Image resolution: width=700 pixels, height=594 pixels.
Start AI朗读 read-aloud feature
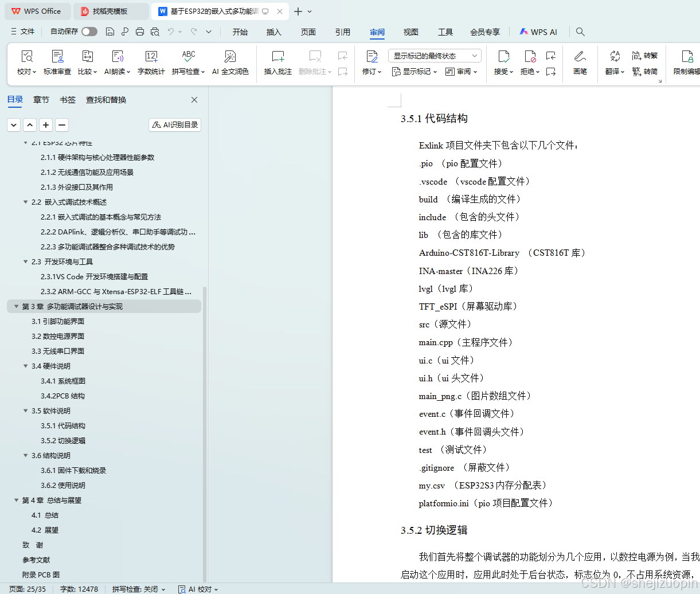point(117,62)
